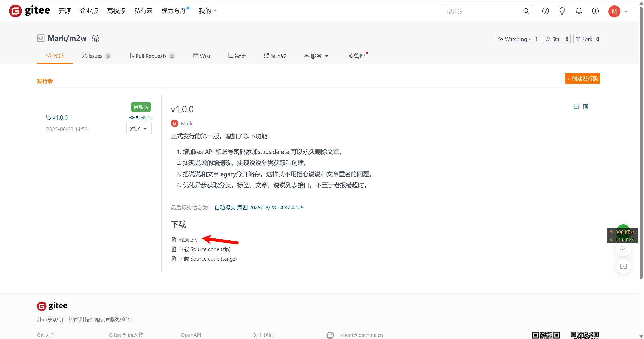The height and width of the screenshot is (339, 644).
Task: Open 高校版 in top navigation
Action: pyautogui.click(x=116, y=11)
